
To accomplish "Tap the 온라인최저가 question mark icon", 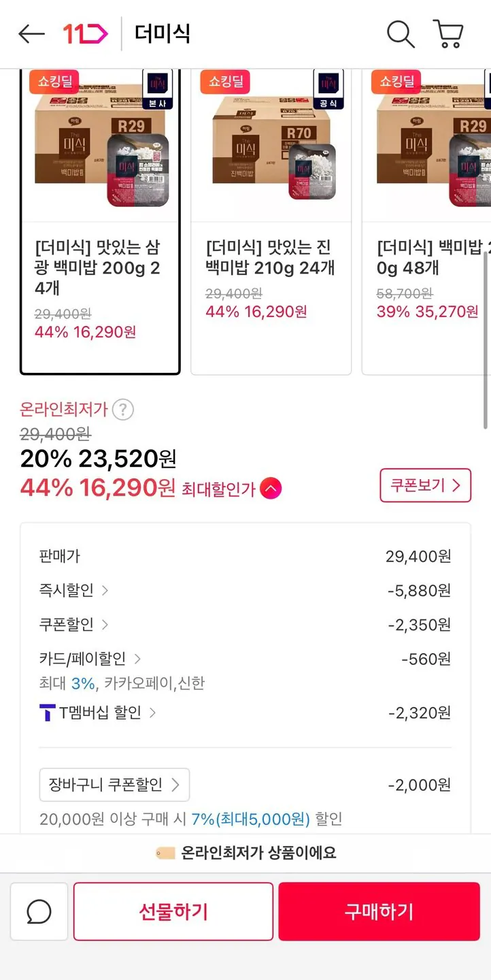I will (x=122, y=410).
